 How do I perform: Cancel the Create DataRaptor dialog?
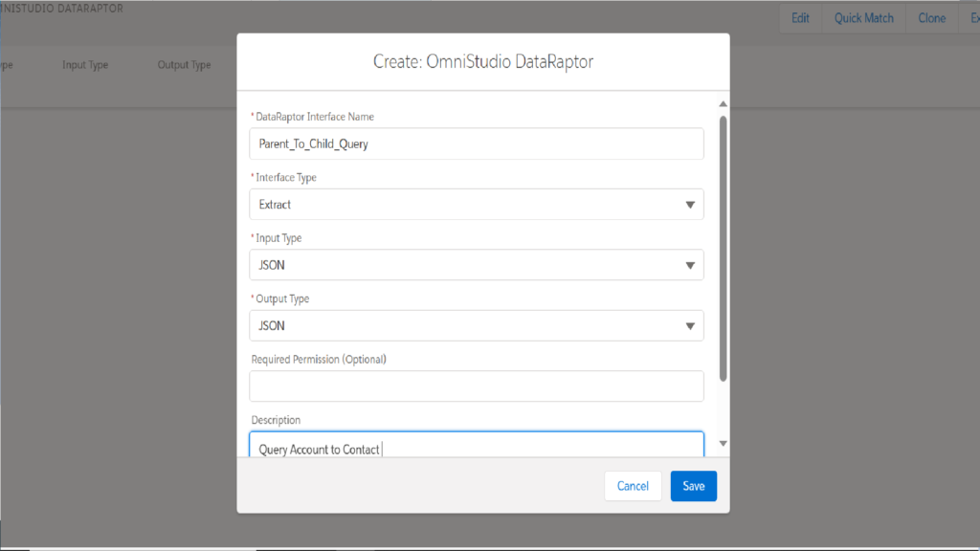(x=633, y=486)
